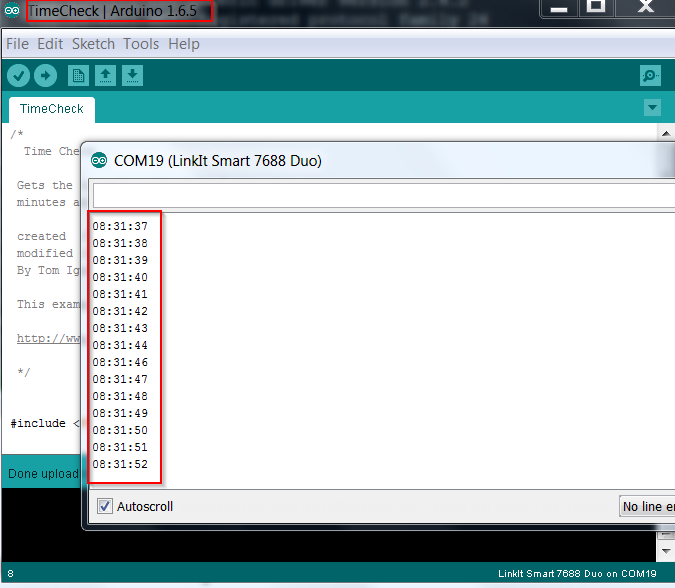Screen dimensions: 675x588
Task: Expand the tab options dropdown arrow
Action: 652,108
